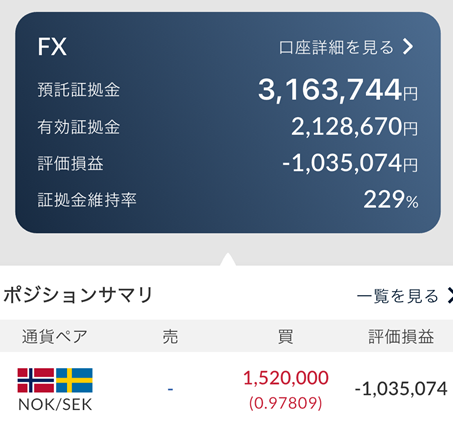Screen dimensions: 453x428
Task: Tap the FX account card title
Action: coord(52,47)
